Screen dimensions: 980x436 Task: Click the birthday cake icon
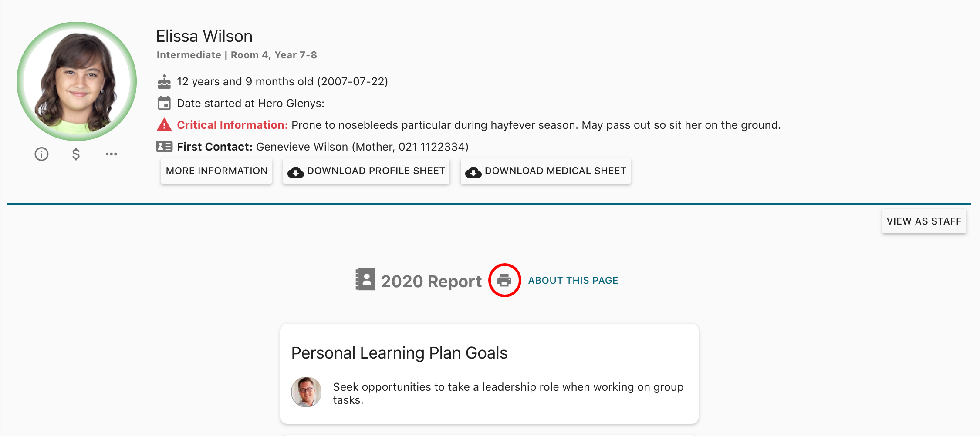[x=164, y=81]
